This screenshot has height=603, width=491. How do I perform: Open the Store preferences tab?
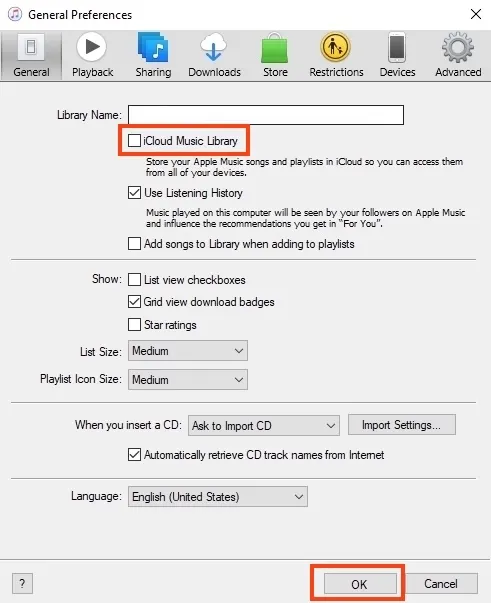point(275,56)
